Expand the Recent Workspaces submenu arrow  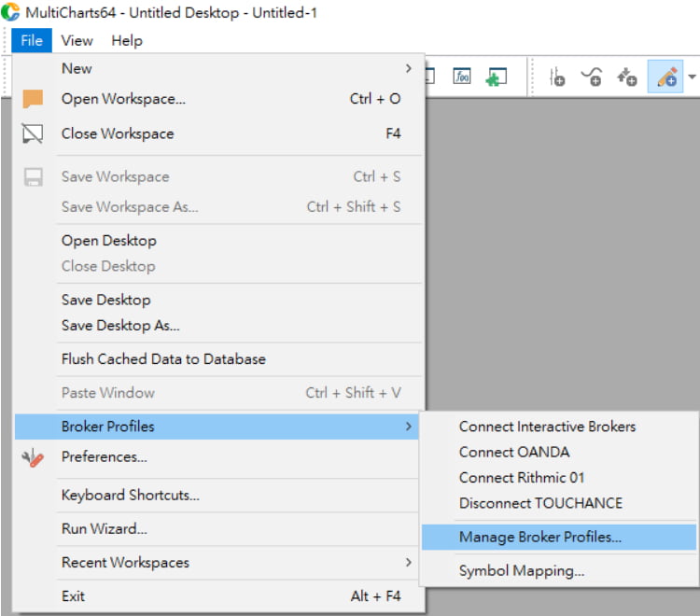tap(408, 563)
